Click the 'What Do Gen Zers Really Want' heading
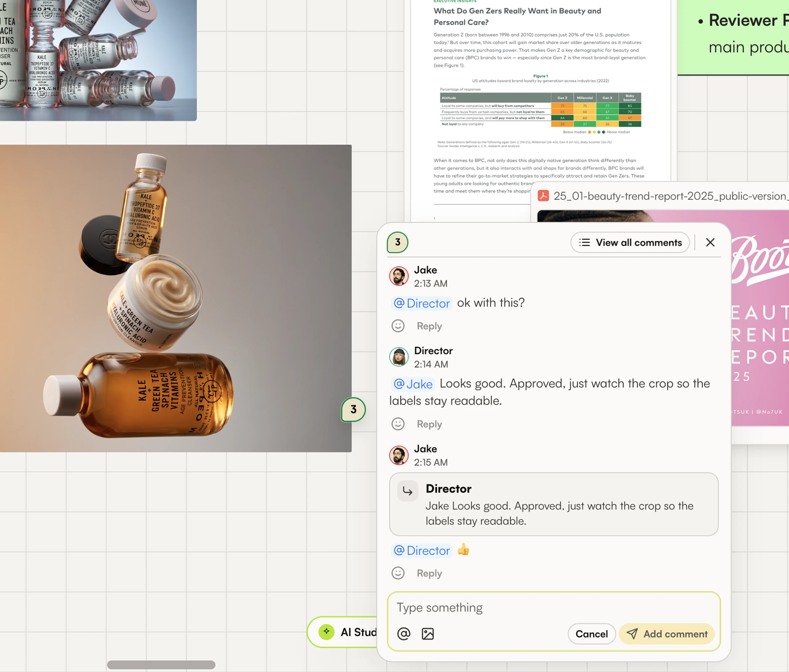The image size is (789, 672). [x=517, y=16]
